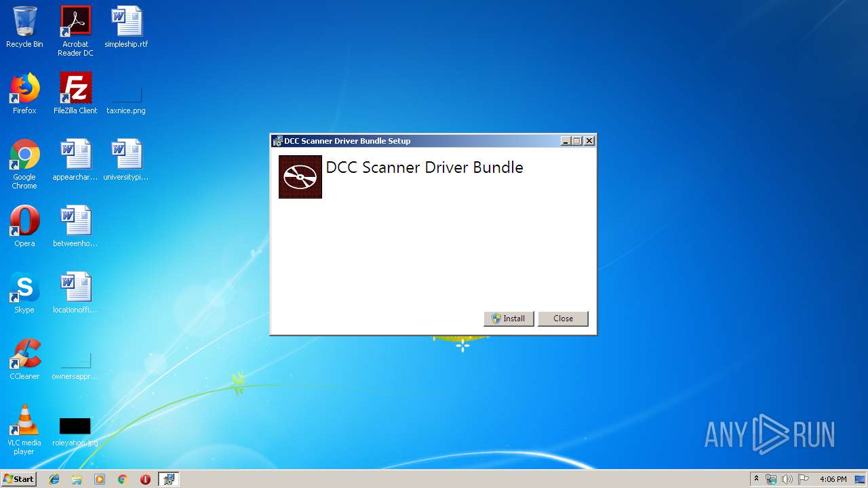The height and width of the screenshot is (488, 868).
Task: Select Google Chrome desktop shortcut
Action: coord(24,165)
